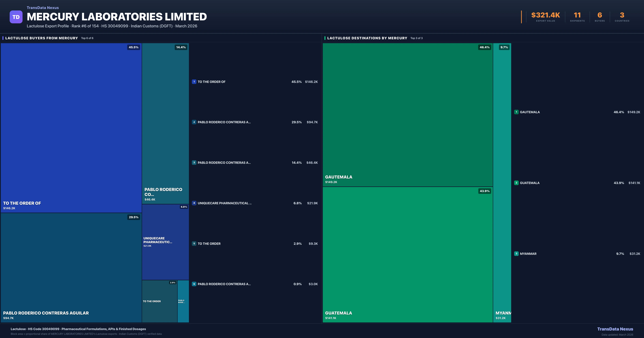This screenshot has width=644, height=338.
Task: Click the purple TD logo icon
Action: (16, 17)
